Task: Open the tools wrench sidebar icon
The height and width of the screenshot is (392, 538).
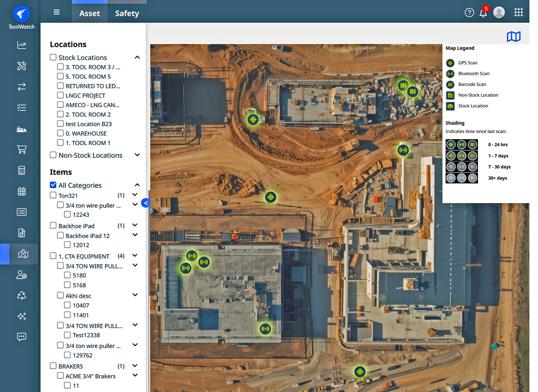Action: click(22, 66)
